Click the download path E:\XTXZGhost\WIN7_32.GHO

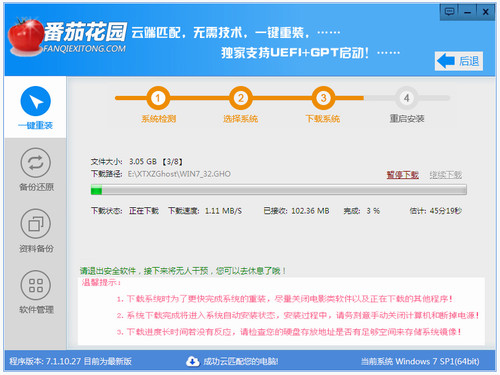(x=179, y=174)
